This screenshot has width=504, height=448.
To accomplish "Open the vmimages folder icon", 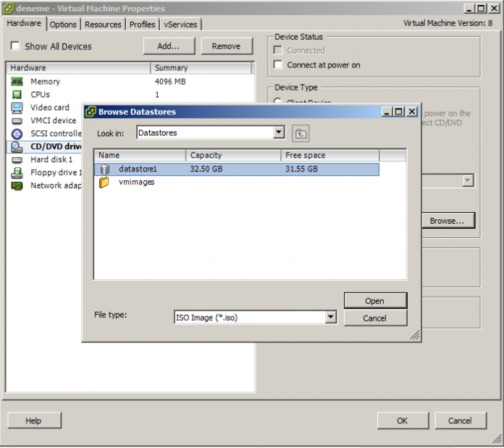I will (x=105, y=182).
